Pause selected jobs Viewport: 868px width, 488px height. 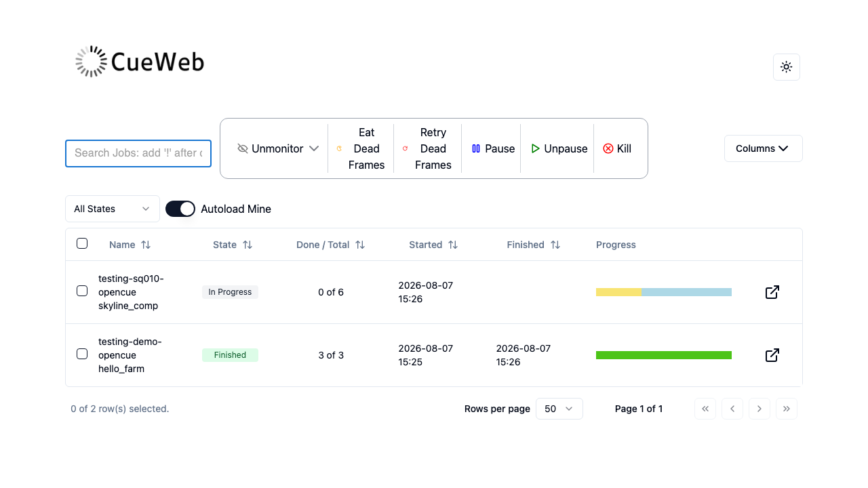tap(493, 148)
